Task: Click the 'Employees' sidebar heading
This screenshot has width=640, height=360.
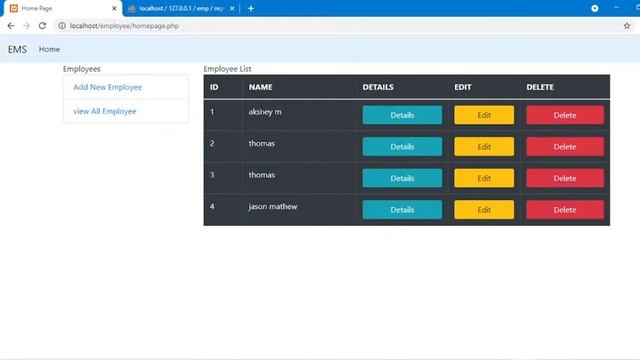Action: click(82, 69)
